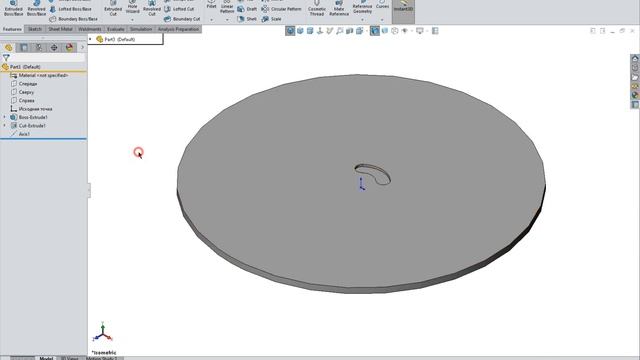Image resolution: width=640 pixels, height=360 pixels.
Task: Open the ConfigurationManager tab
Action: coord(39,47)
